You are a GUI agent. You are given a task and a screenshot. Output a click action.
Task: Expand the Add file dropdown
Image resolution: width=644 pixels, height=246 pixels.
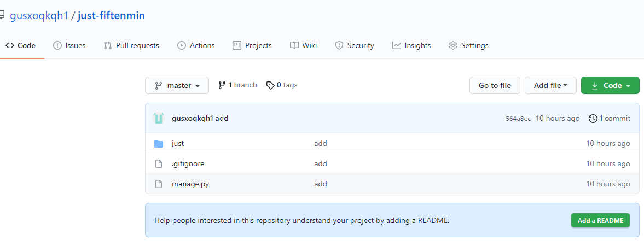pyautogui.click(x=550, y=86)
